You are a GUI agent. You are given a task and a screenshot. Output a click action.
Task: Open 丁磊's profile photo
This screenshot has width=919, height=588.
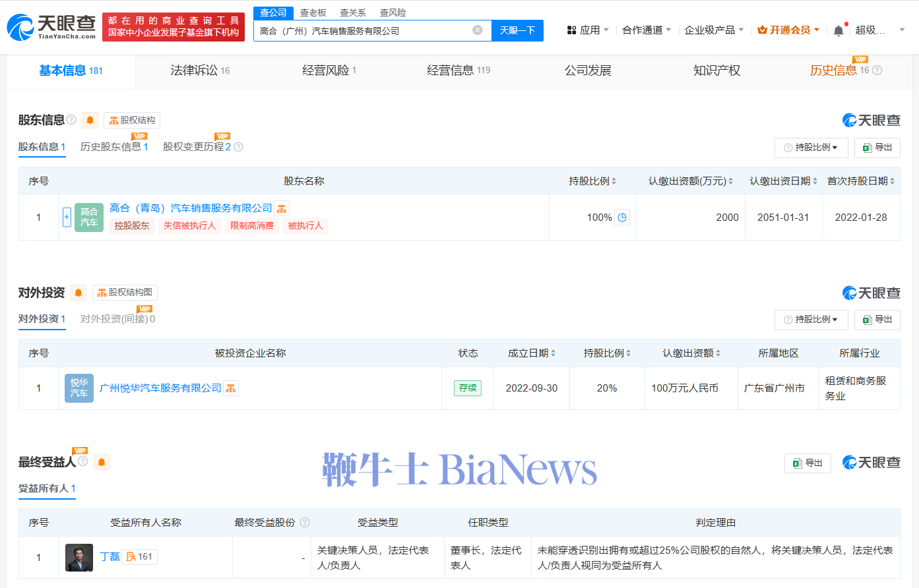(x=79, y=558)
